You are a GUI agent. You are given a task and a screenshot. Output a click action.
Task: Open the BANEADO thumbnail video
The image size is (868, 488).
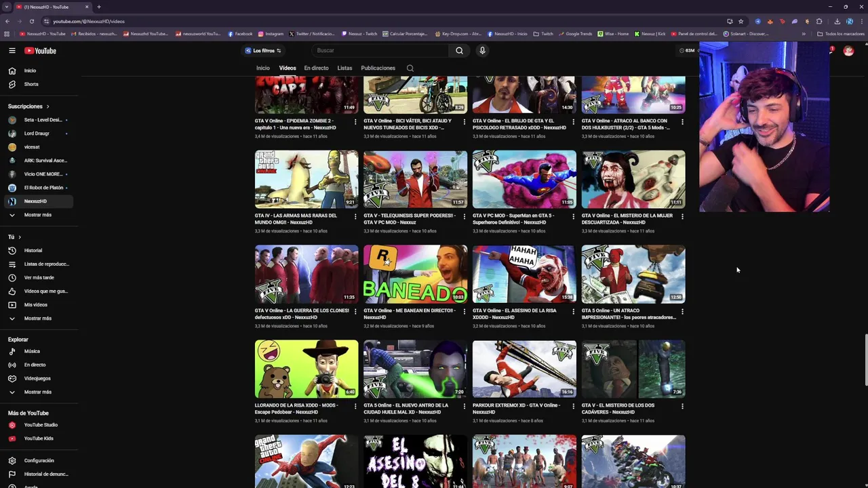(x=415, y=274)
